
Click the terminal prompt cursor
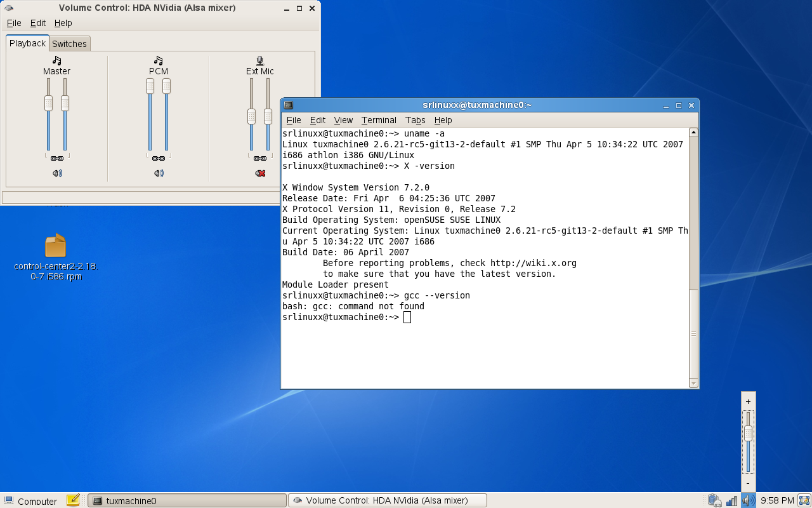click(x=407, y=317)
